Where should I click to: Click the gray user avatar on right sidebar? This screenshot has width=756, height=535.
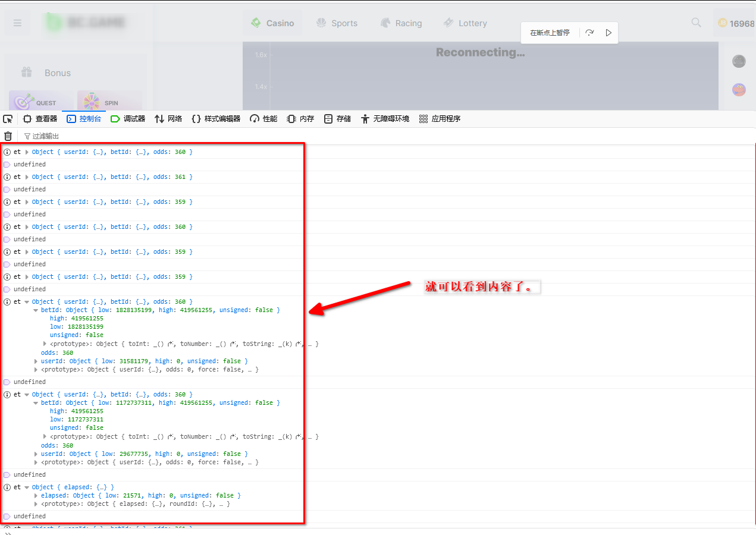[739, 61]
